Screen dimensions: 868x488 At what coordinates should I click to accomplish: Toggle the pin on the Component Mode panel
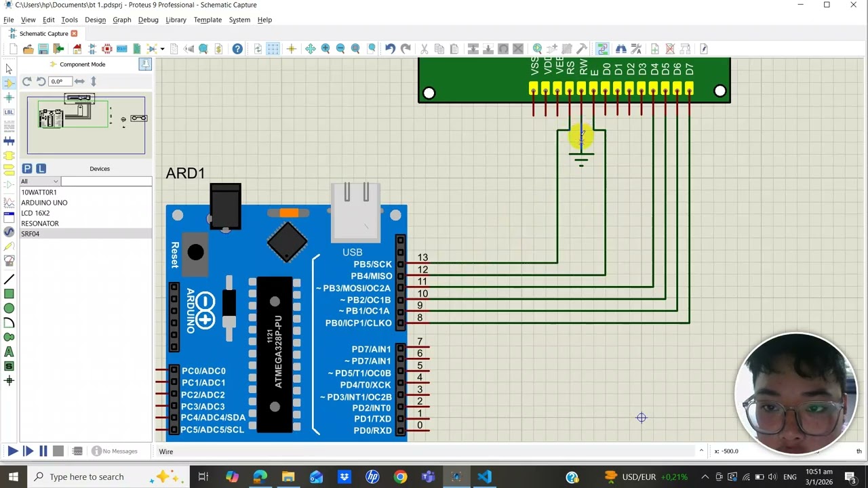click(145, 64)
